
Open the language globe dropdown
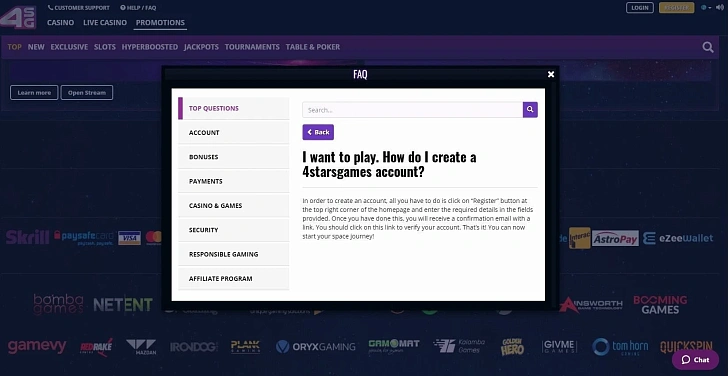[706, 7]
